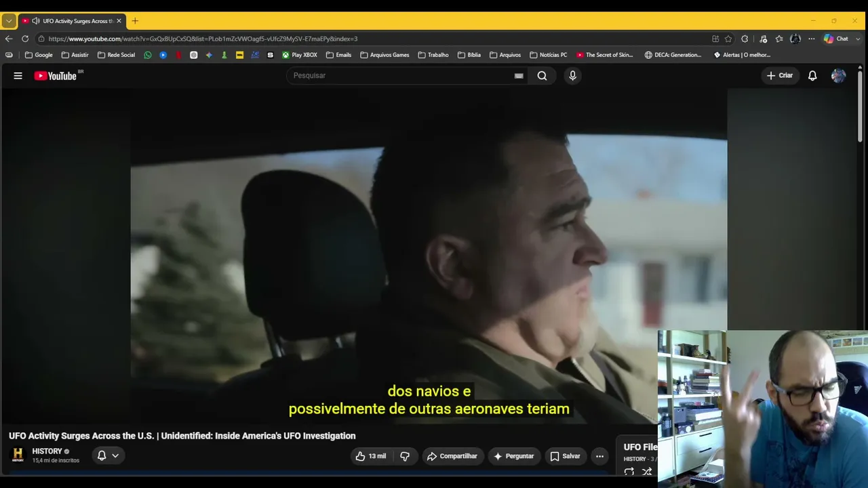This screenshot has width=868, height=488.
Task: Open the Notícias PC bookmarks folder
Action: point(548,55)
